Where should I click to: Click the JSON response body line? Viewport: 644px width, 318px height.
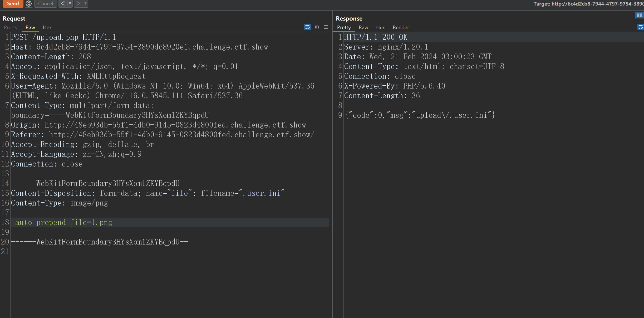[420, 115]
